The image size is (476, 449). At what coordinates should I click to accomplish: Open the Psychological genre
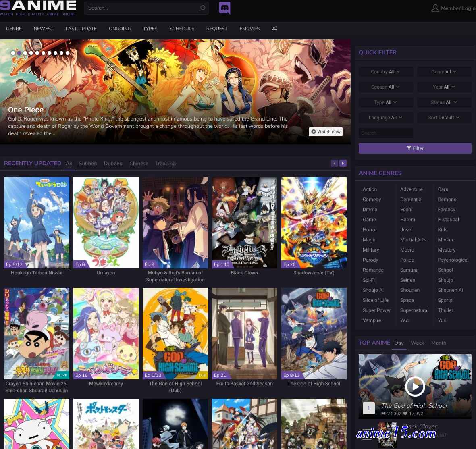point(453,260)
